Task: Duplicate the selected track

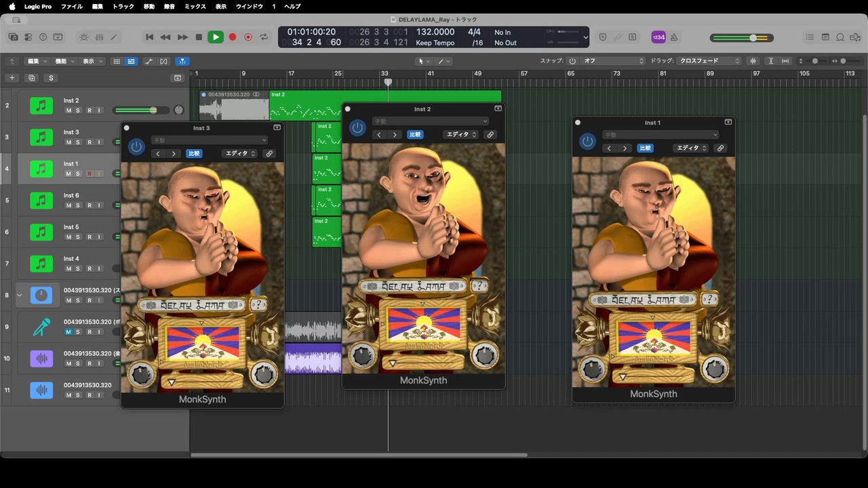Action: [32, 78]
